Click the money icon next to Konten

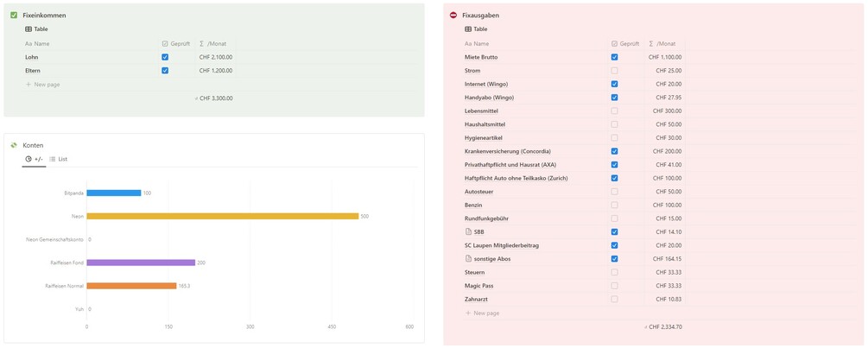[14, 145]
